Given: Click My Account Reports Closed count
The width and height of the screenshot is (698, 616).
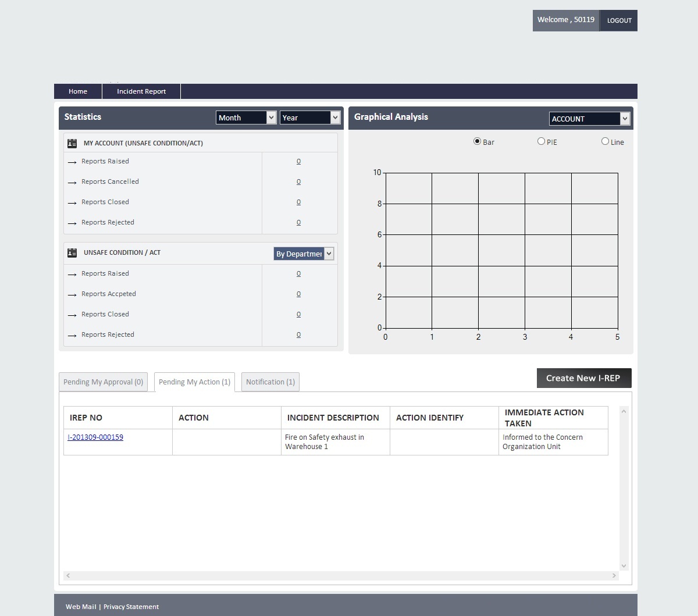Looking at the screenshot, I should coord(298,202).
